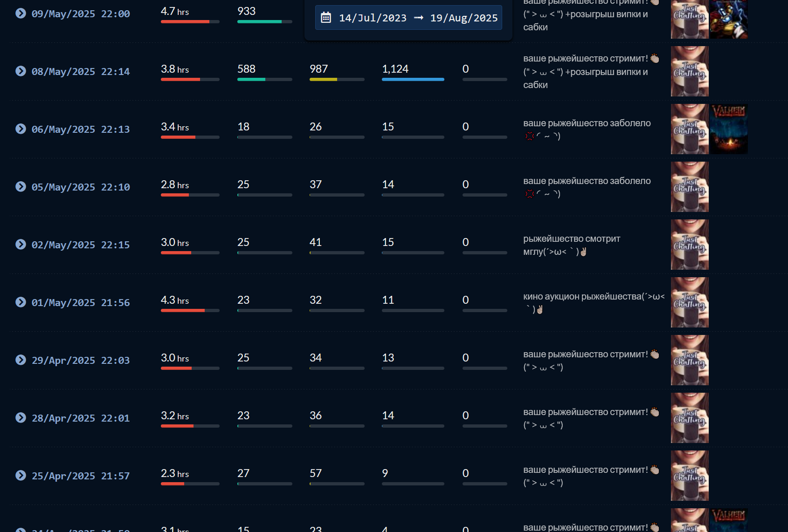Expand the 01/May/2025 21:56 stream row
788x532 pixels.
click(21, 302)
